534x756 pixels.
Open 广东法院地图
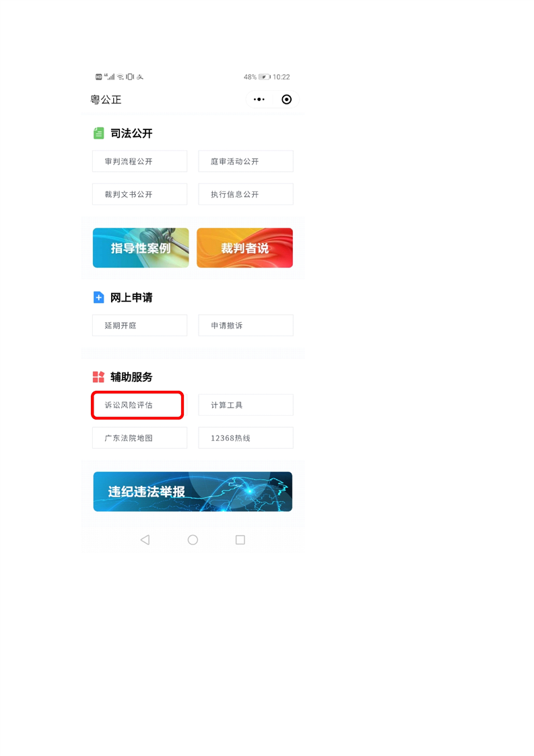pyautogui.click(x=140, y=438)
